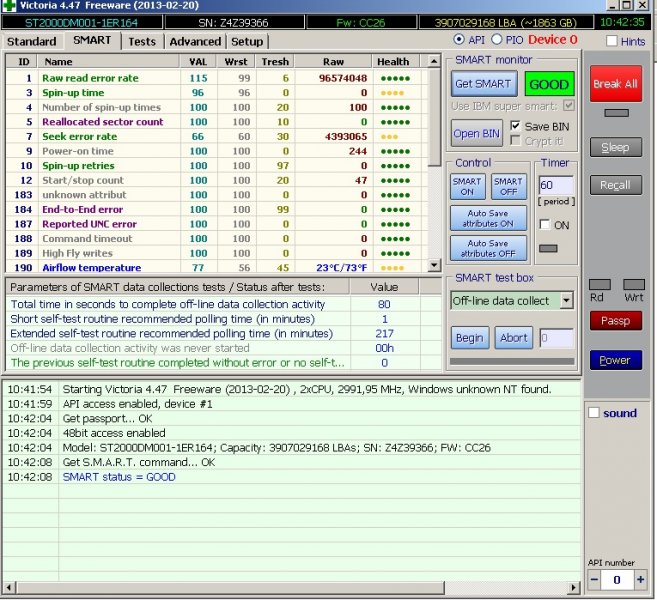Toggle Use IBM super smart checkbox

coord(569,106)
